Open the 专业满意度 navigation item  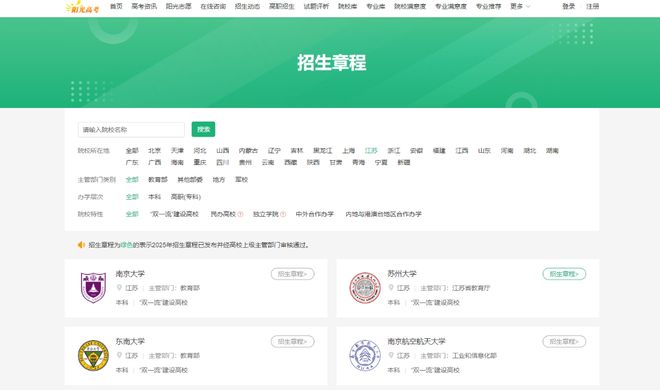point(451,6)
